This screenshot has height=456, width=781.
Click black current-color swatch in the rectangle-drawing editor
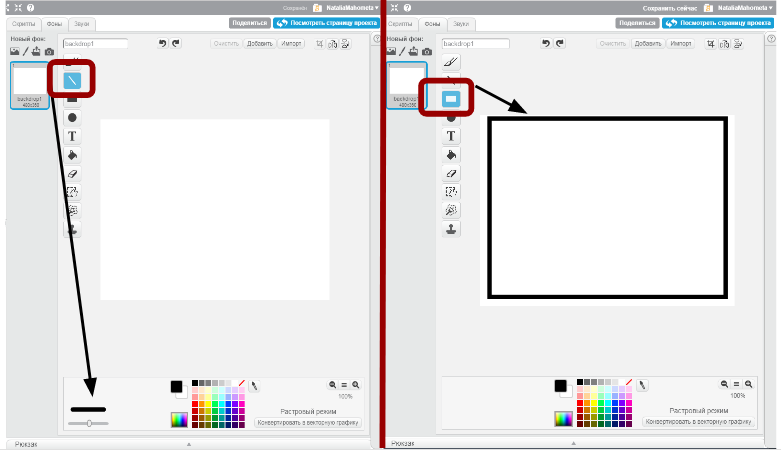coord(560,385)
